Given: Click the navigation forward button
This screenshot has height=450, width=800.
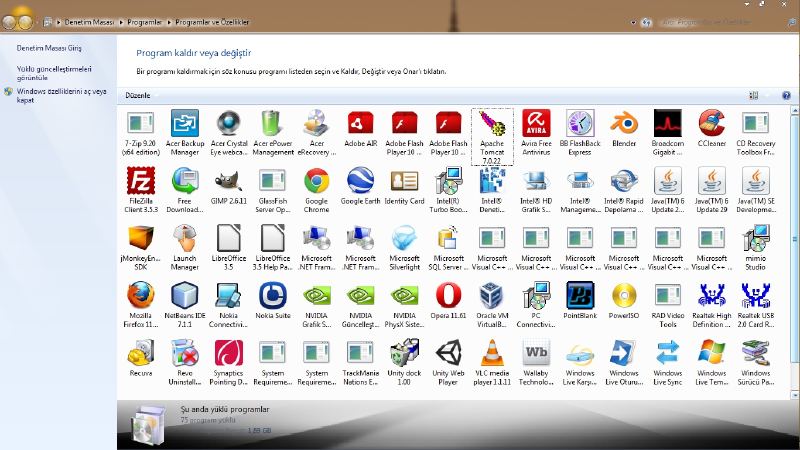Looking at the screenshot, I should coord(26,22).
